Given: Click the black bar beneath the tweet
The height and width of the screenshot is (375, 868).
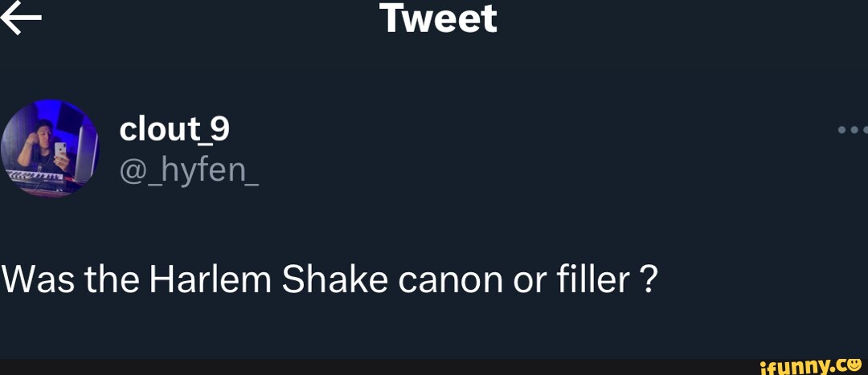Looking at the screenshot, I should click(x=362, y=367).
